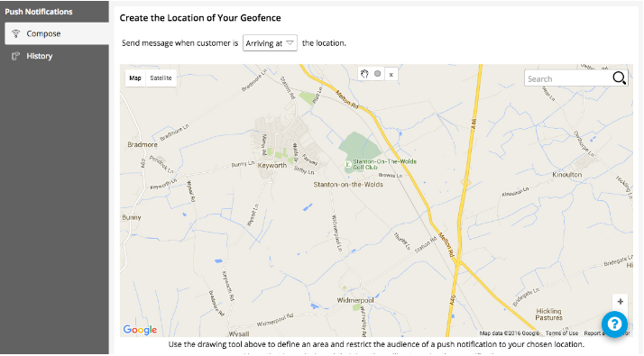Choose the circle drawing tool

click(x=377, y=74)
